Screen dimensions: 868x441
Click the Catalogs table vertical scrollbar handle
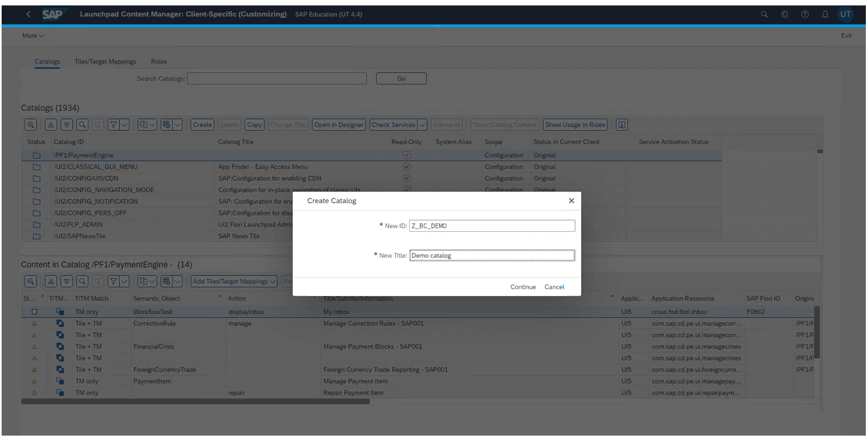point(820,152)
